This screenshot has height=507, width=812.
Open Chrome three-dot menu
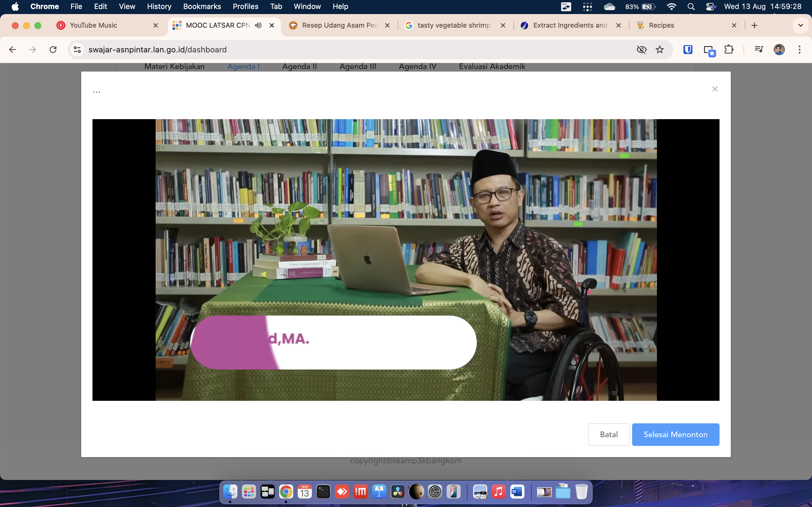[800, 50]
